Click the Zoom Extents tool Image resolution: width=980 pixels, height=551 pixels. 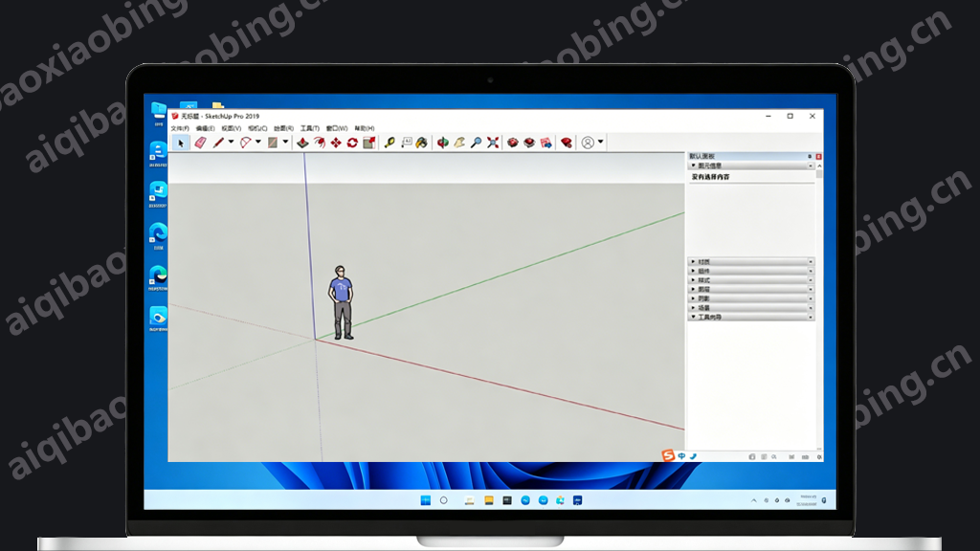493,143
